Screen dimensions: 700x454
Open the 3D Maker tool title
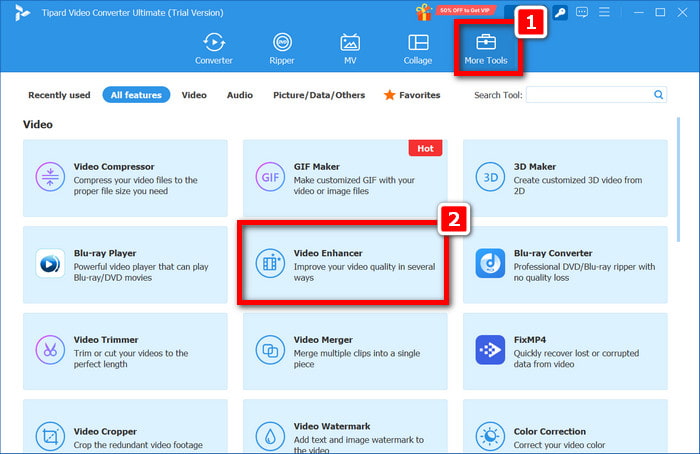535,167
